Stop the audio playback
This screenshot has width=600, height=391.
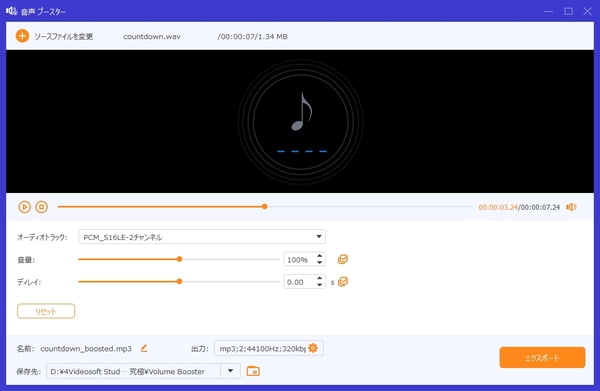41,207
